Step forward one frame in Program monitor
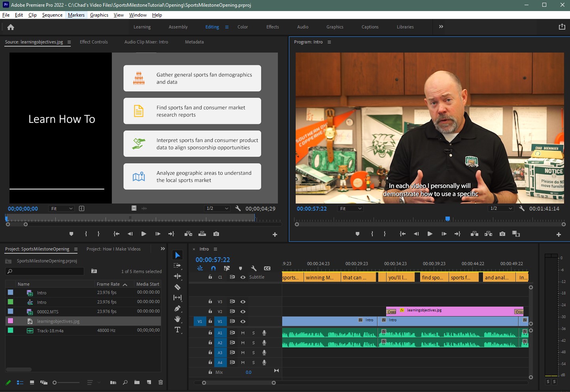The width and height of the screenshot is (570, 392). coord(444,234)
